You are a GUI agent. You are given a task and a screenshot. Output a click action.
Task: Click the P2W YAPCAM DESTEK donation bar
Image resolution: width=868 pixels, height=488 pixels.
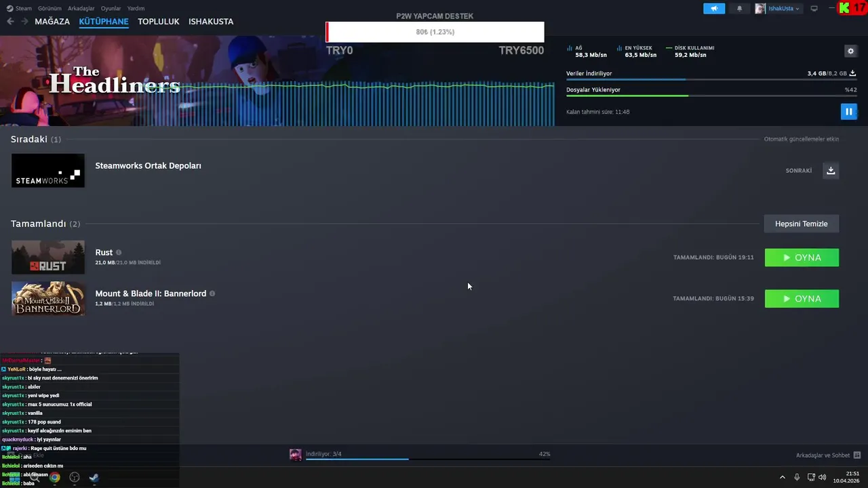[435, 32]
